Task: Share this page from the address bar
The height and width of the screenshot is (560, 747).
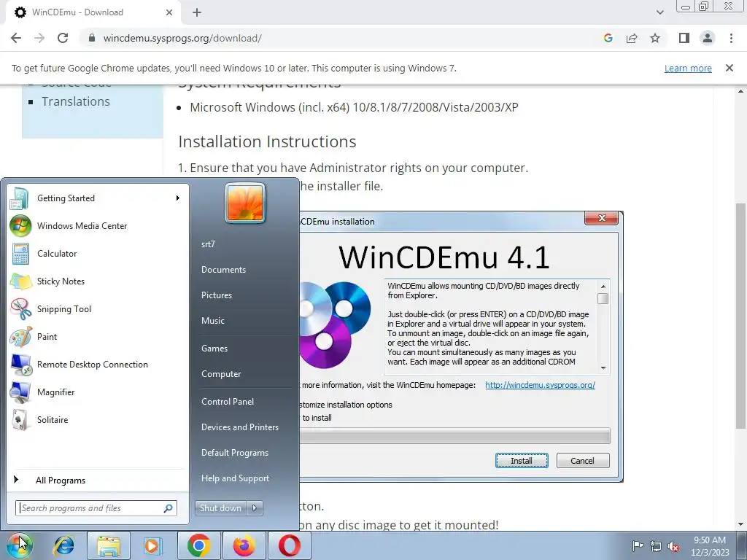Action: pyautogui.click(x=632, y=38)
